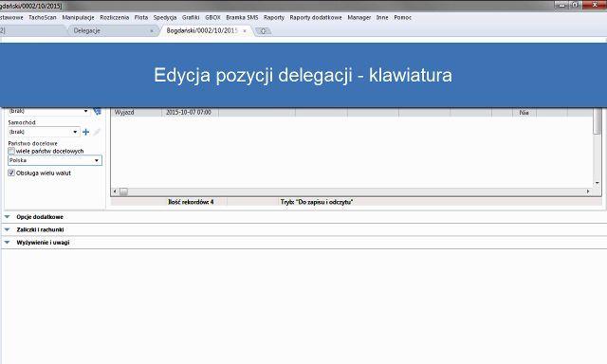Open the Grafiki menu

(x=191, y=17)
